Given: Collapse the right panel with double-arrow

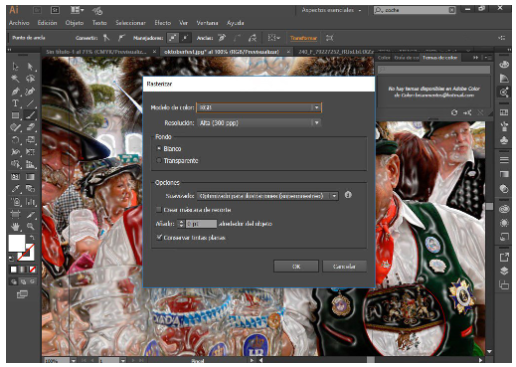Looking at the screenshot, I should point(476,58).
